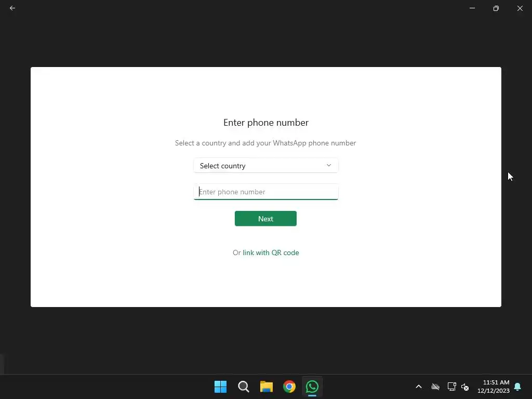Click the muted volume tray icon

point(465,387)
